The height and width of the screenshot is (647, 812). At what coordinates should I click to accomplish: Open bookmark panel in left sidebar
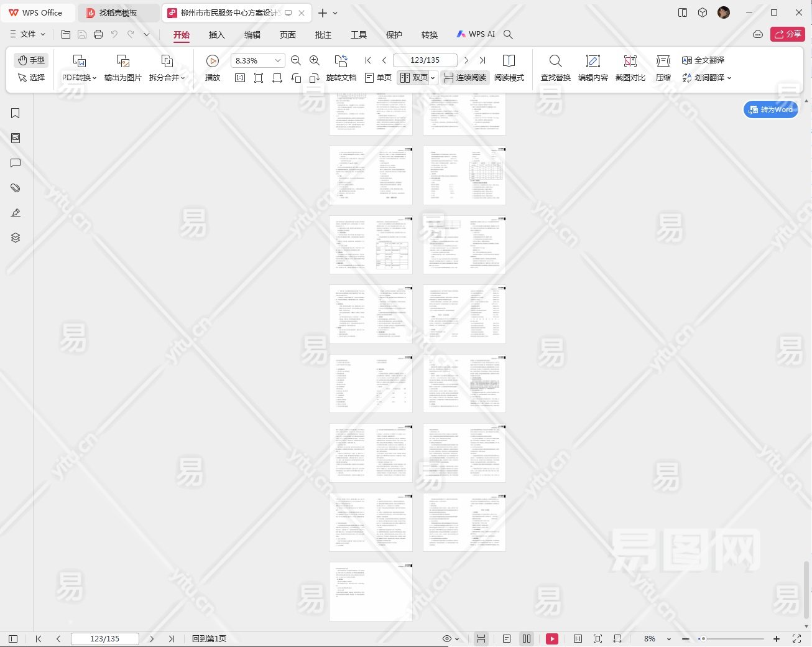pos(16,113)
